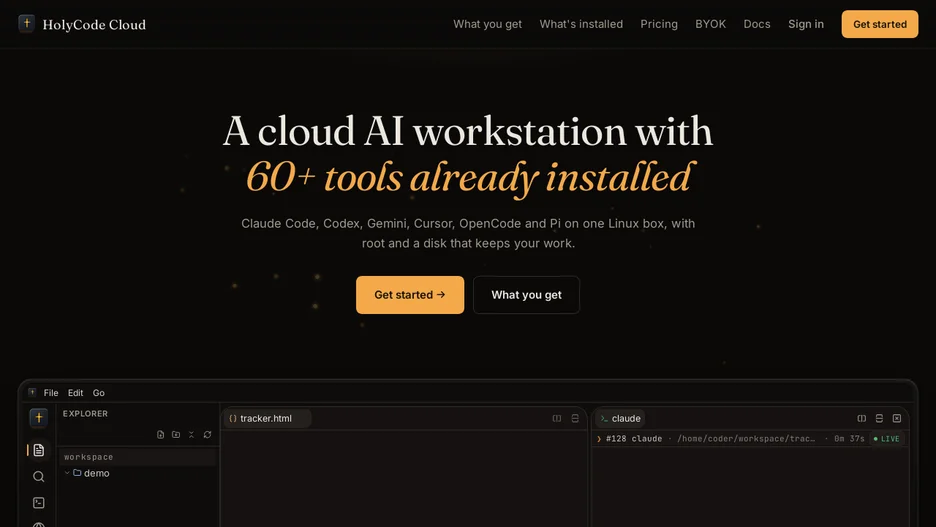Viewport: 936px width, 527px height.
Task: Collapse the demo folder chevron
Action: (x=67, y=473)
